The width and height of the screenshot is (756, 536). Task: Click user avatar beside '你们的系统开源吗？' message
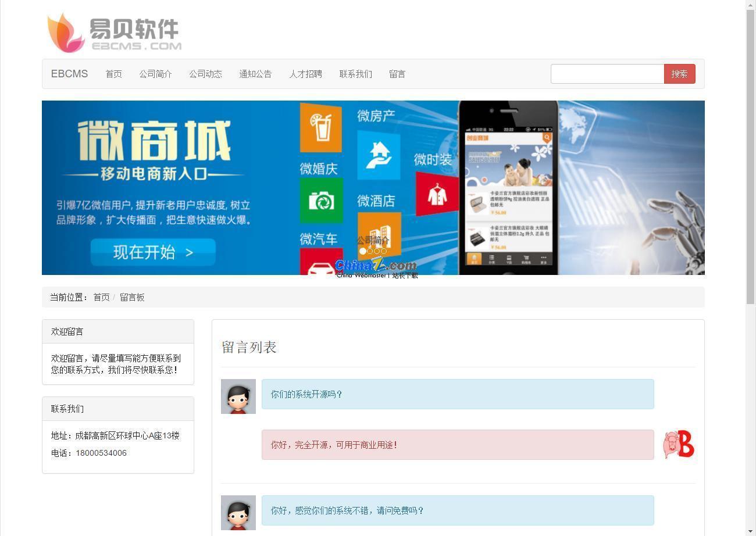point(238,396)
